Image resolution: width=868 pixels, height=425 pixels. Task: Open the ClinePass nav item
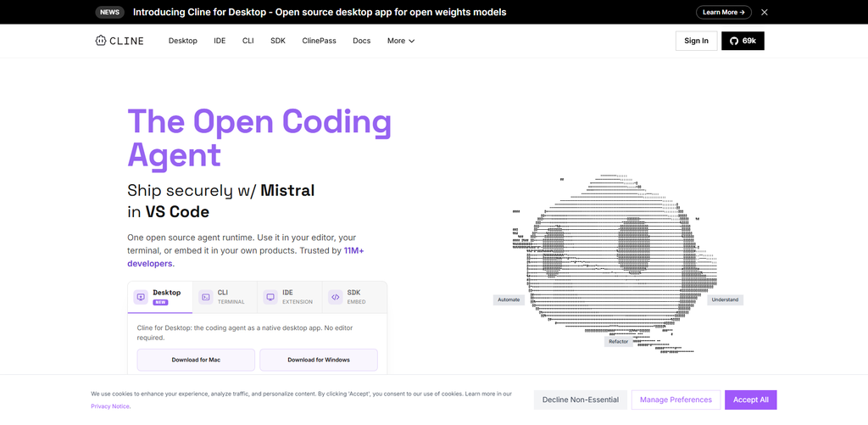click(319, 41)
